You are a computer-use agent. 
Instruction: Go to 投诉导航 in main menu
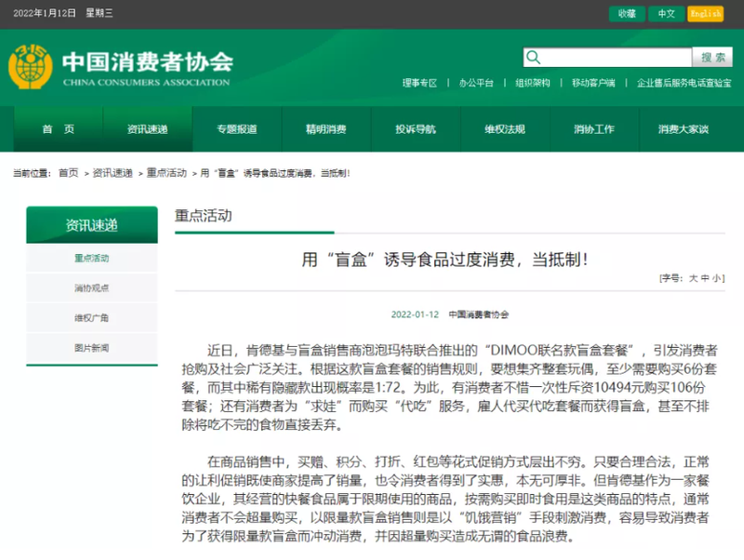point(416,129)
